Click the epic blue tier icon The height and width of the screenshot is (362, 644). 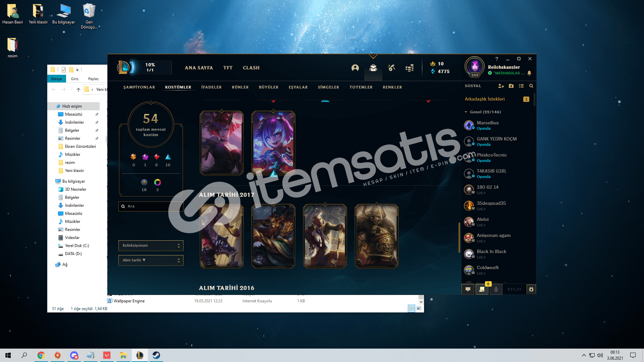168,157
